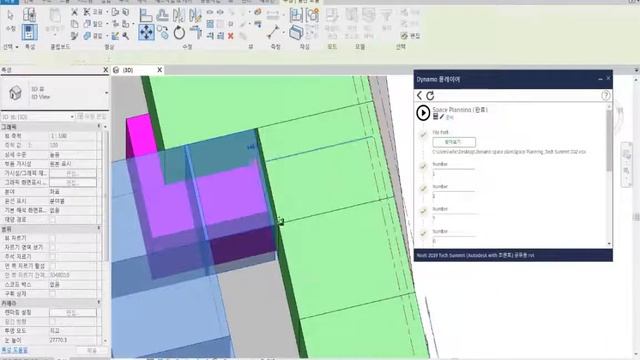Open Type Properties icon above Properties button
The height and width of the screenshot is (360, 640).
click(x=29, y=15)
